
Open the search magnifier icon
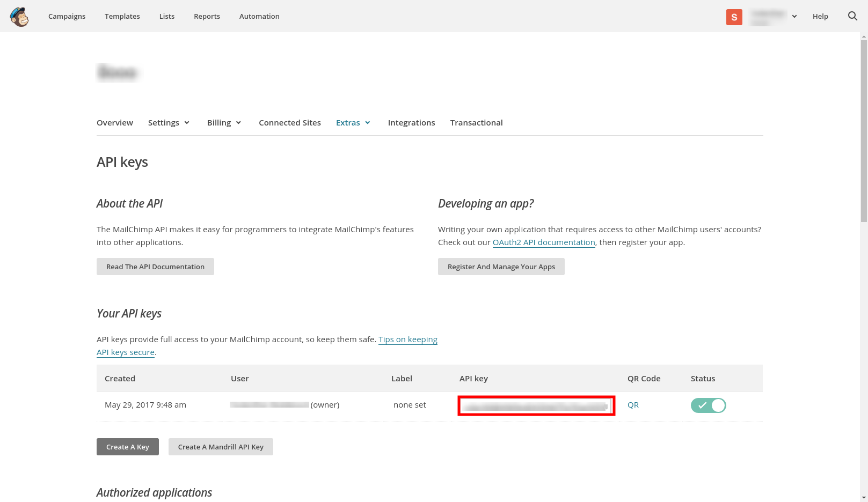click(x=852, y=16)
